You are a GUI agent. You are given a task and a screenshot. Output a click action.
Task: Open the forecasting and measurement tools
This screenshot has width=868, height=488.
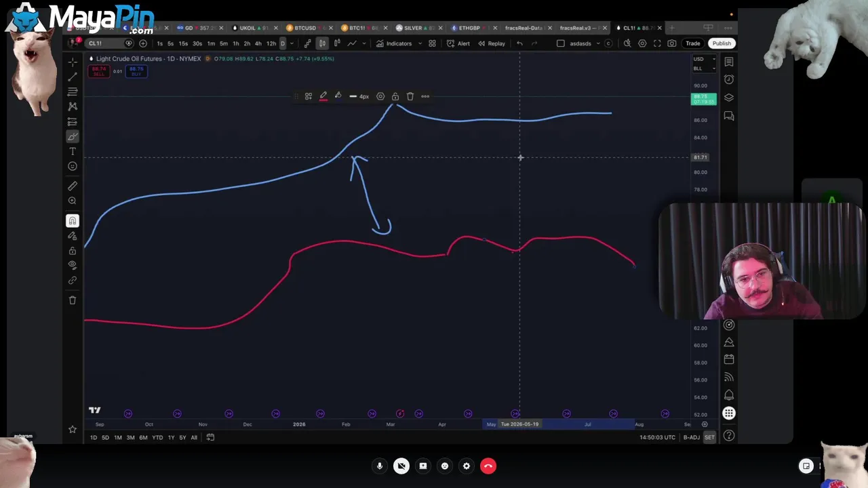[73, 121]
